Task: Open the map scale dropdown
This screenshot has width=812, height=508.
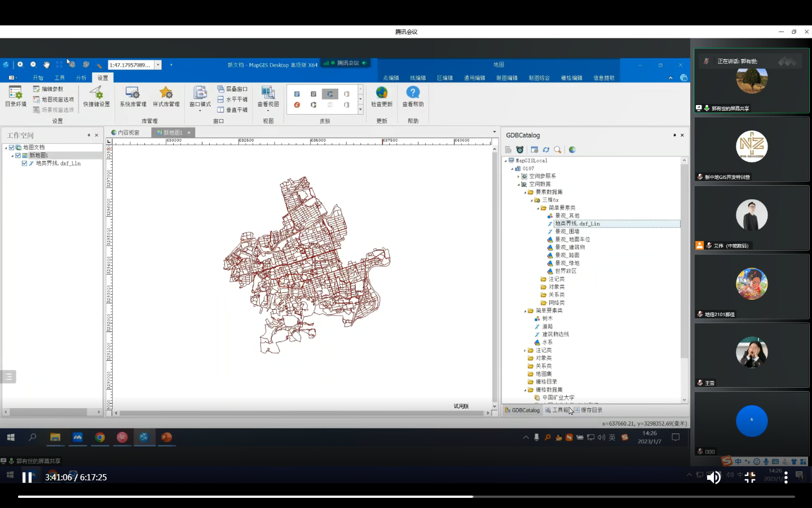Action: tap(158, 65)
